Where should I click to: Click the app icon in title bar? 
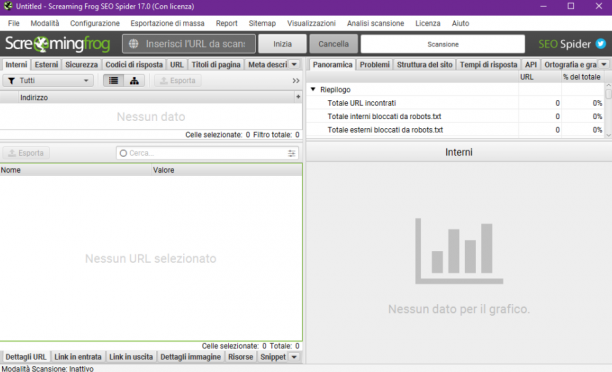(8, 6)
